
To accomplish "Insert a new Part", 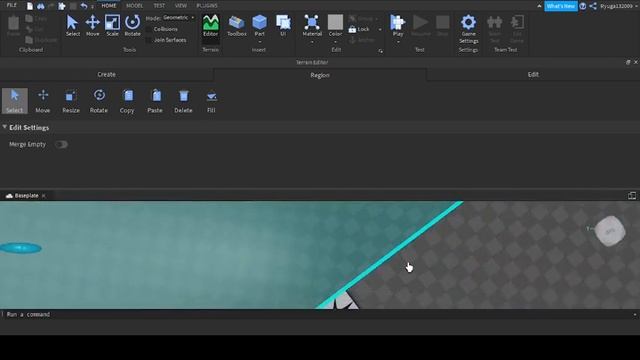I will tap(259, 25).
